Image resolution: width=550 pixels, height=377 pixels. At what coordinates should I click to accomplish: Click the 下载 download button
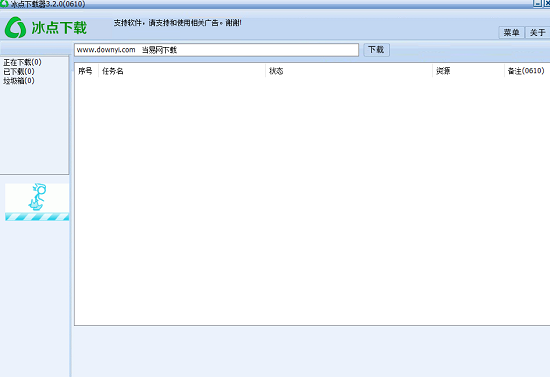[x=376, y=50]
